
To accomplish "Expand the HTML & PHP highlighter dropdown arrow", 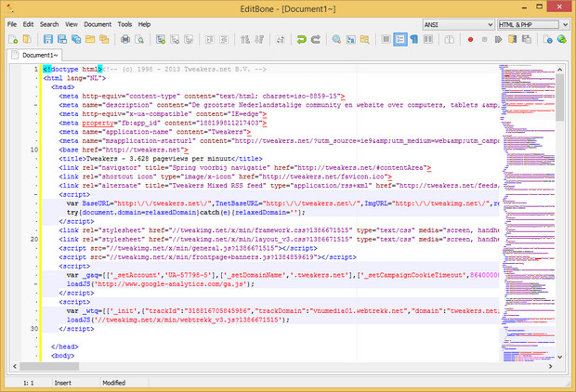I will pyautogui.click(x=566, y=24).
